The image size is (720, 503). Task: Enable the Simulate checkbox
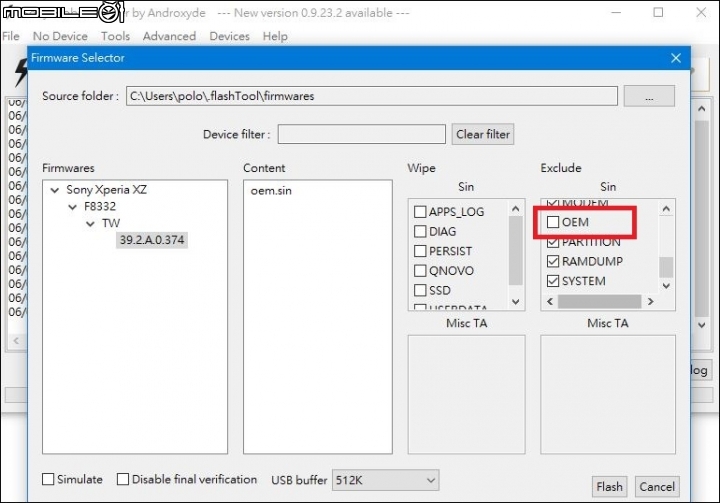(x=48, y=479)
